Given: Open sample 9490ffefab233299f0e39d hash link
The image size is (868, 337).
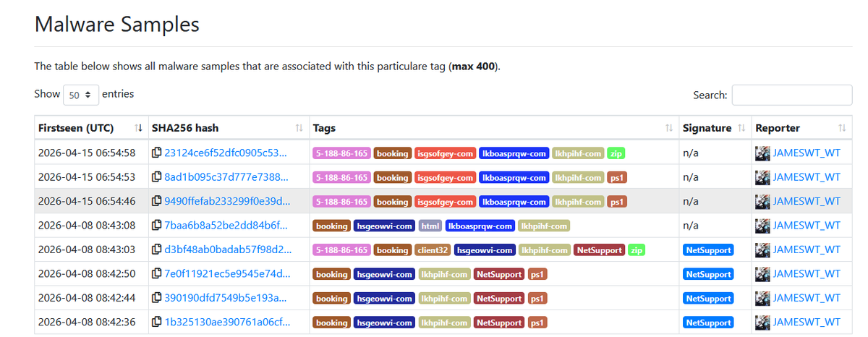Looking at the screenshot, I should [x=227, y=202].
